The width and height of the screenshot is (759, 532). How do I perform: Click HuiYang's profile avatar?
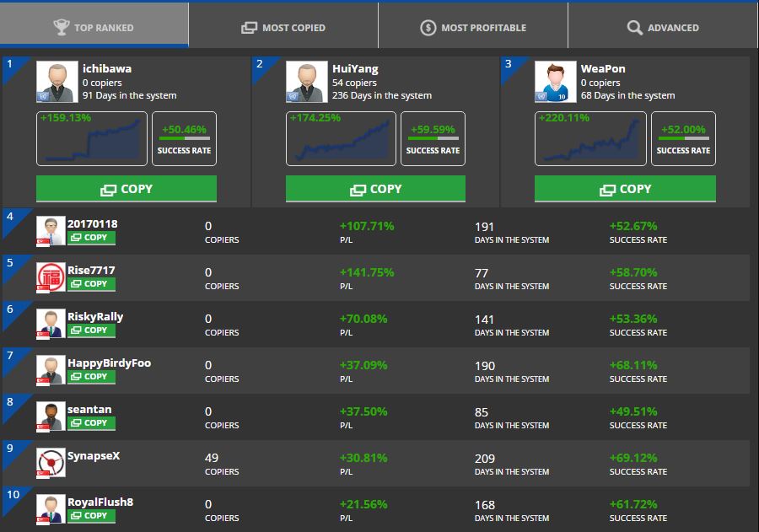click(x=306, y=83)
